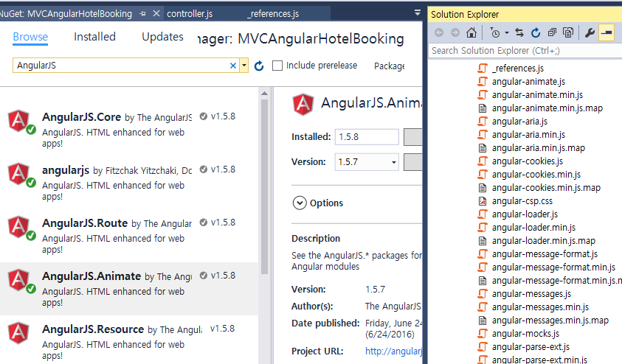Screen dimensions: 622x364
Task: Click the package list scroll-up arrow
Action: click(265, 94)
